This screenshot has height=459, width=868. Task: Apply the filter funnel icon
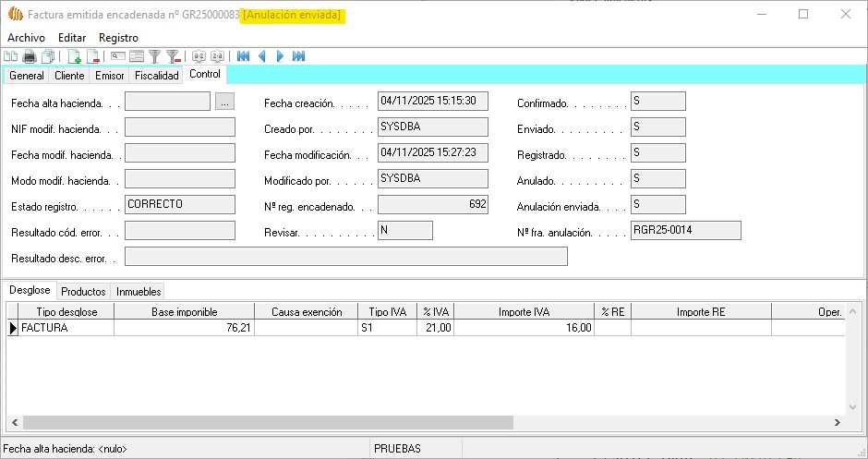click(155, 56)
